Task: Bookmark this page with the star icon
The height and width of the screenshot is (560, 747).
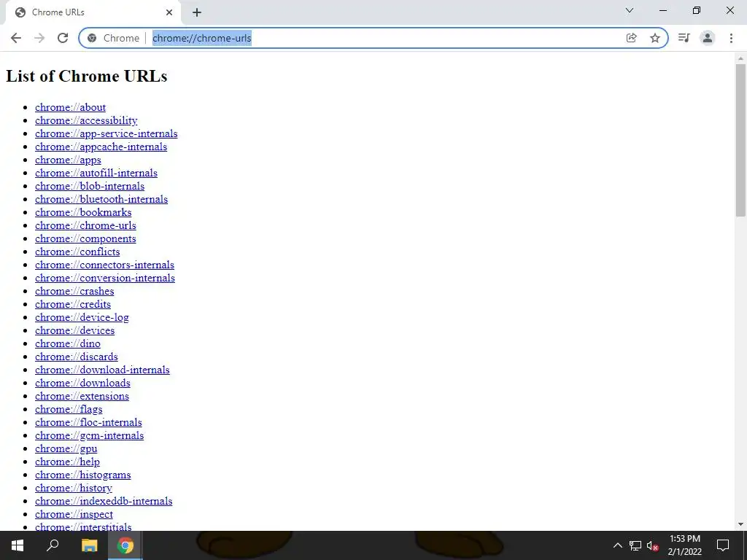Action: (x=655, y=38)
